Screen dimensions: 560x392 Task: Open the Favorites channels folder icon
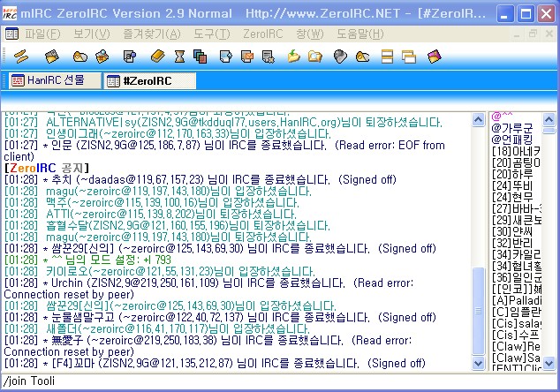pos(79,57)
